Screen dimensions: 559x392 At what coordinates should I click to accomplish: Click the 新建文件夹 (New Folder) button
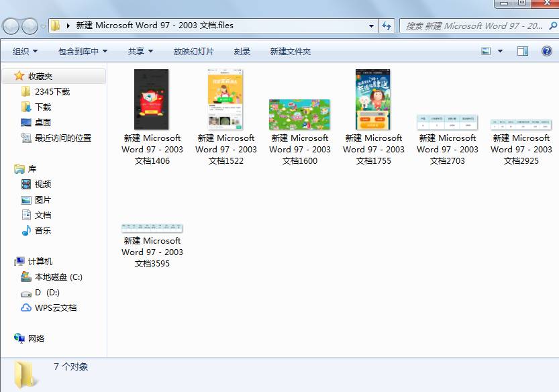pos(289,50)
